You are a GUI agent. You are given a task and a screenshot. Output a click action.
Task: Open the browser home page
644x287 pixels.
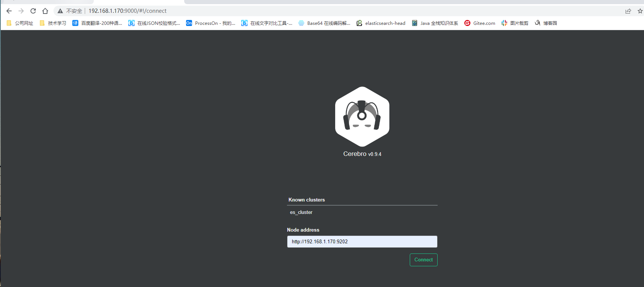(x=45, y=11)
